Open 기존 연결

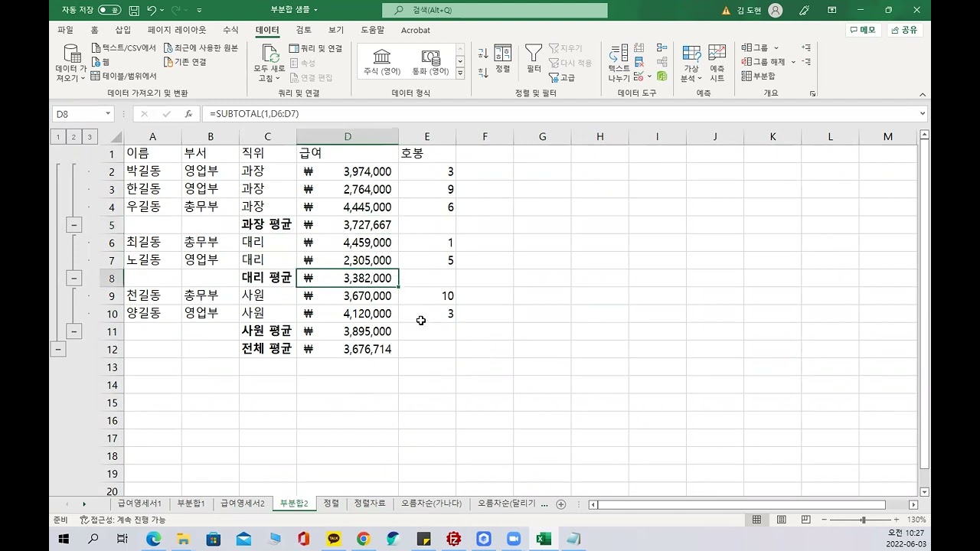(185, 62)
